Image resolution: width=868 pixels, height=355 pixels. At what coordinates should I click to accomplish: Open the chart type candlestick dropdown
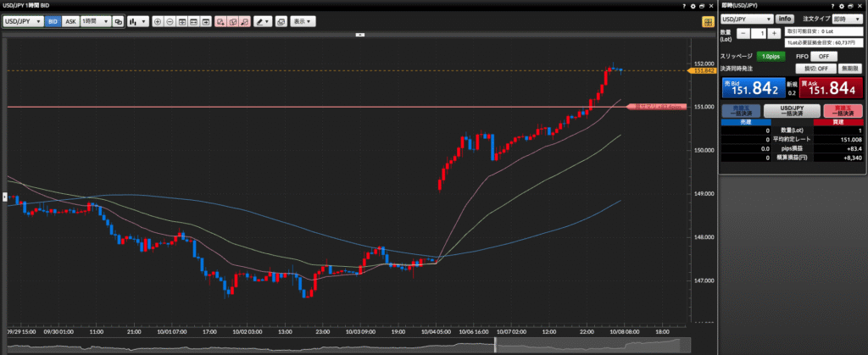click(137, 21)
